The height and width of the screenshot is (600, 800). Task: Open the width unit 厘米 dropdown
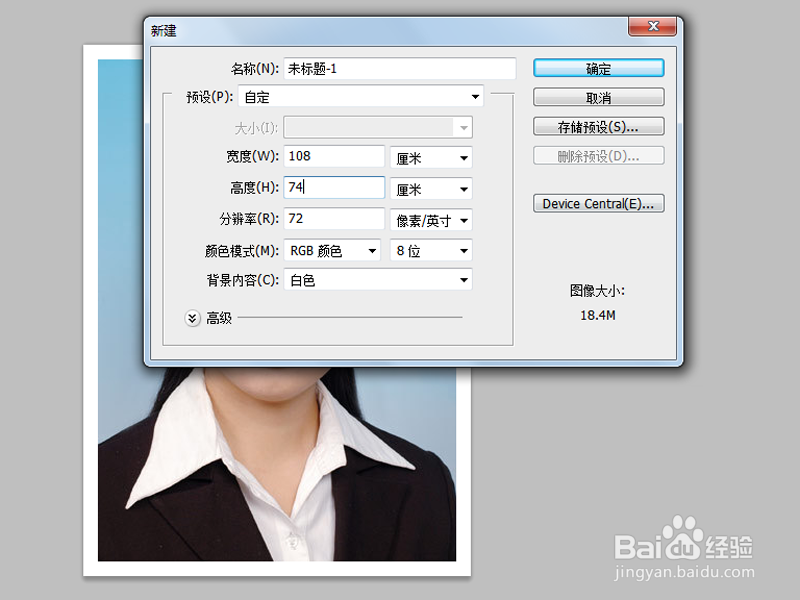(431, 158)
